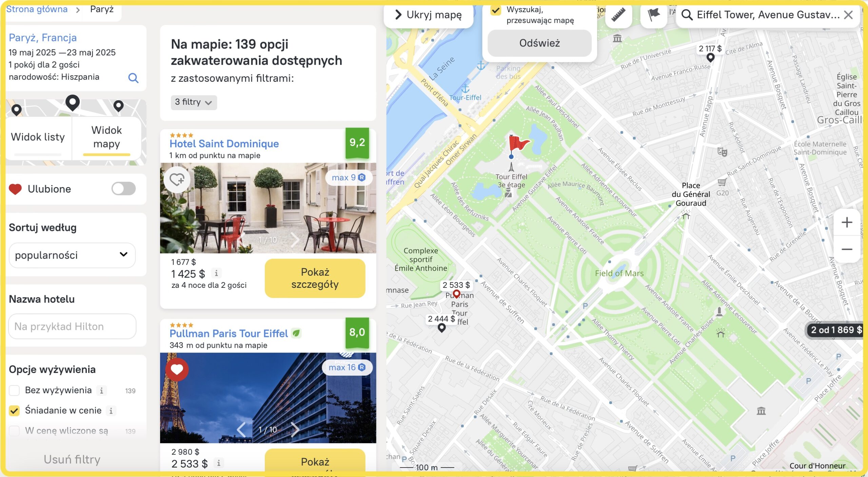Viewport: 868px width, 477px height.
Task: Switch to Widok listy tab
Action: pyautogui.click(x=38, y=137)
